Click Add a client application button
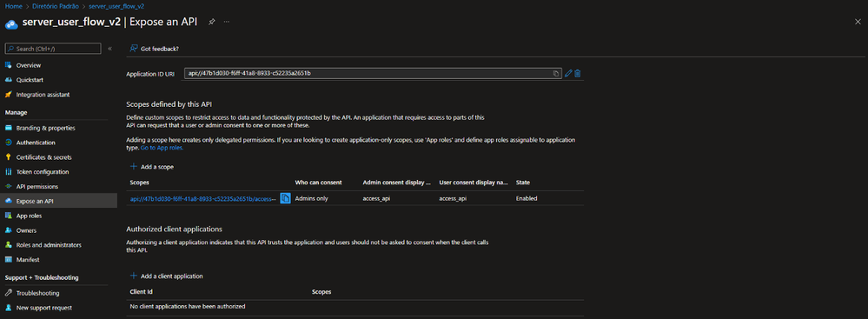868x319 pixels. click(167, 276)
